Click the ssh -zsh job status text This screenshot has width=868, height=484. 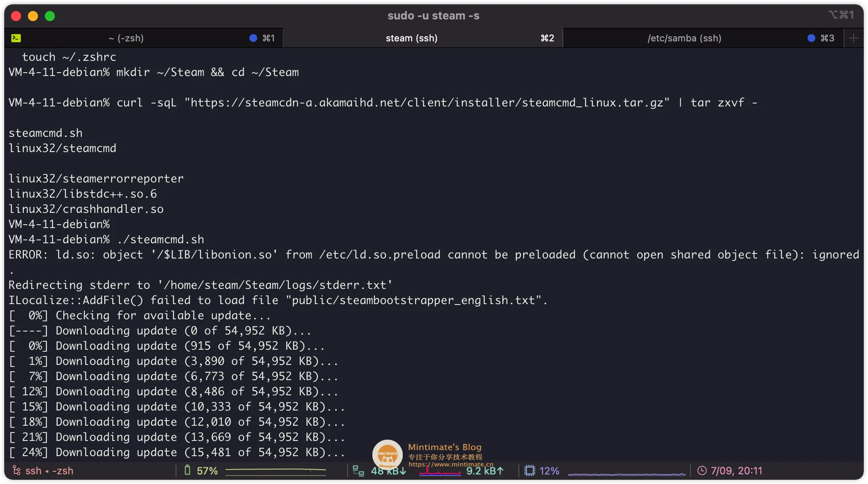click(49, 470)
